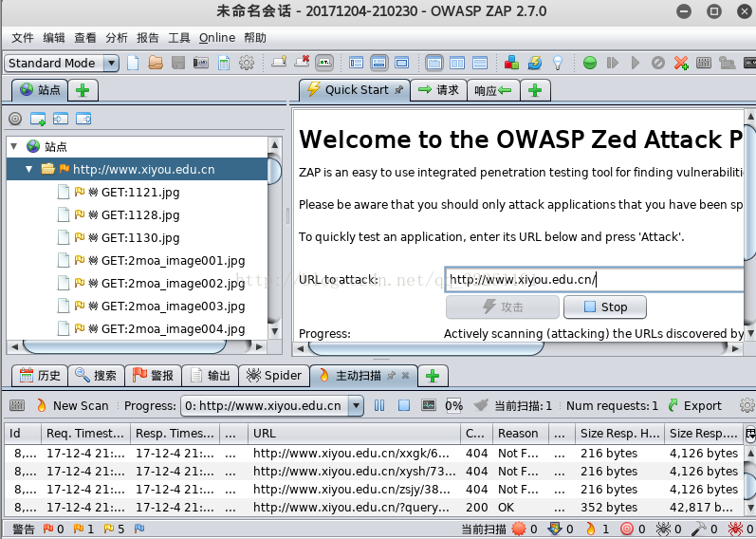The width and height of the screenshot is (756, 539).
Task: Click the Persist Session floppy disk icon
Action: tap(178, 63)
